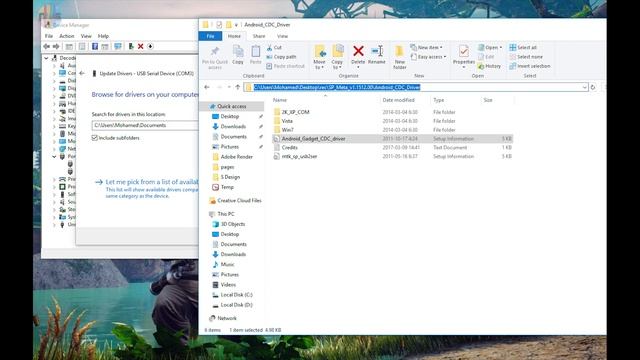
Task: Click Device Manager red X uninstall icon
Action: 140,47
